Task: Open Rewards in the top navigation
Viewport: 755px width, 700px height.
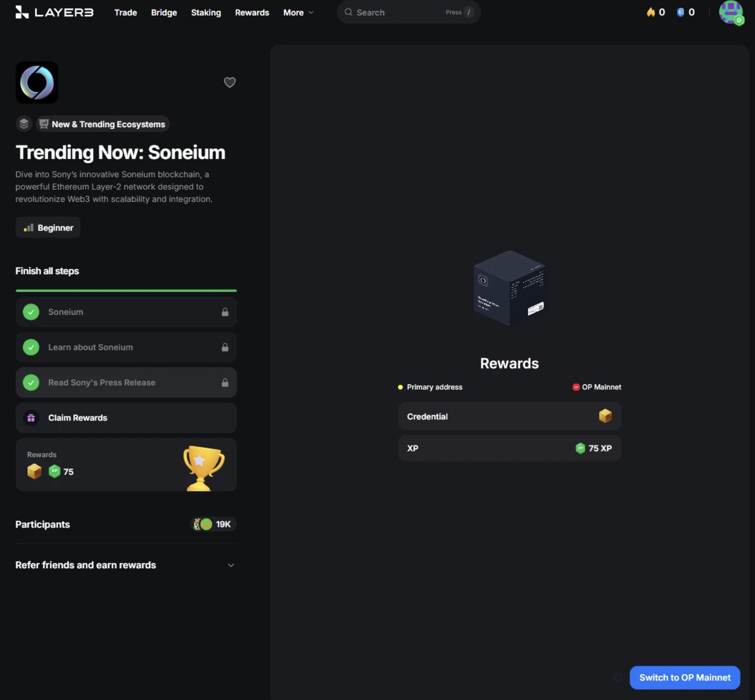Action: pyautogui.click(x=252, y=12)
